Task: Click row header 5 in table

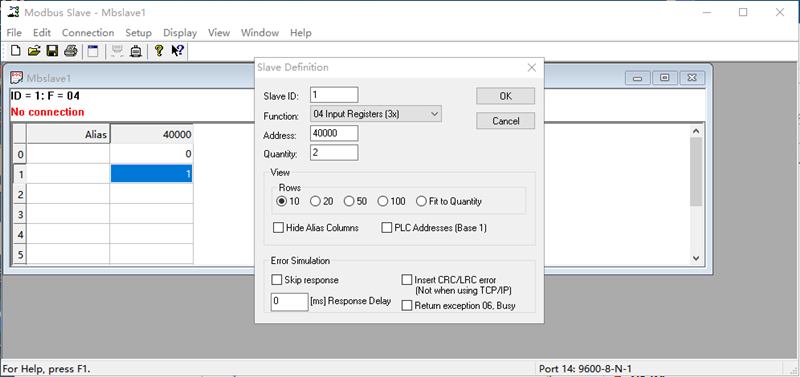Action: [x=20, y=254]
